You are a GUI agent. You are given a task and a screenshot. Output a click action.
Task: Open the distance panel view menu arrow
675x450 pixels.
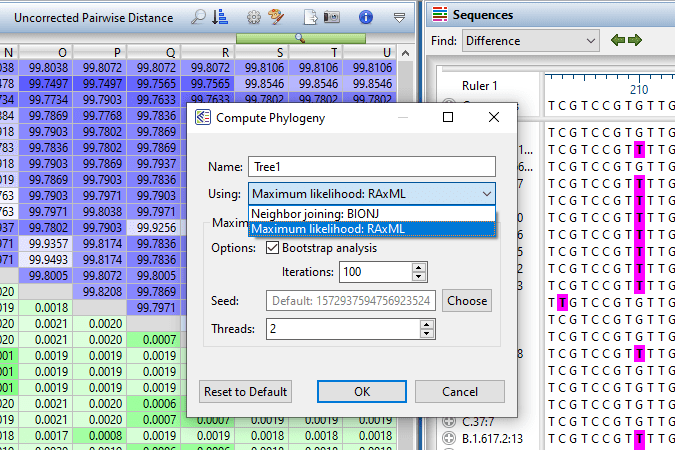click(x=399, y=18)
